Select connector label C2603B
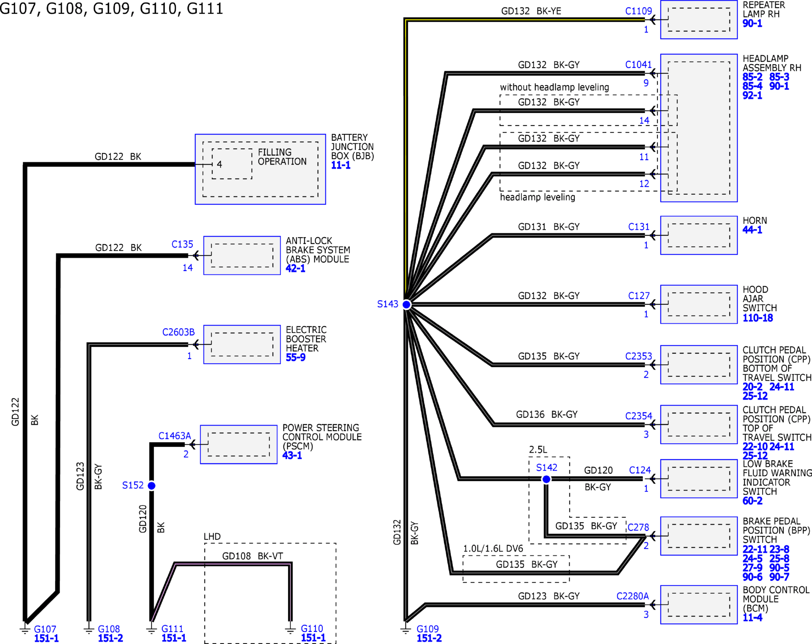Image resolution: width=812 pixels, height=644 pixels. click(x=178, y=332)
